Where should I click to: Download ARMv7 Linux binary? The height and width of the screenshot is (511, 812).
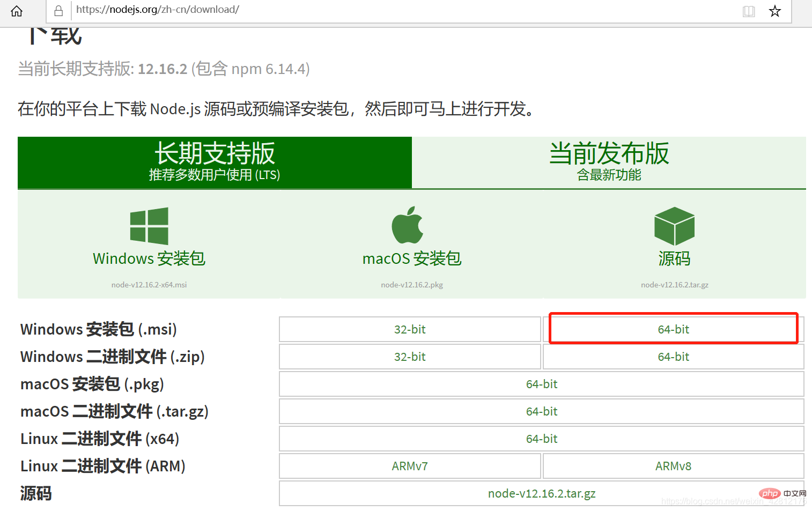pyautogui.click(x=410, y=466)
